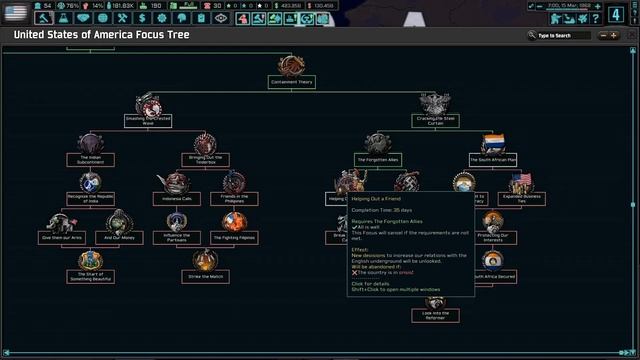
Task: Click the factories 190 counter
Action: coord(151,6)
